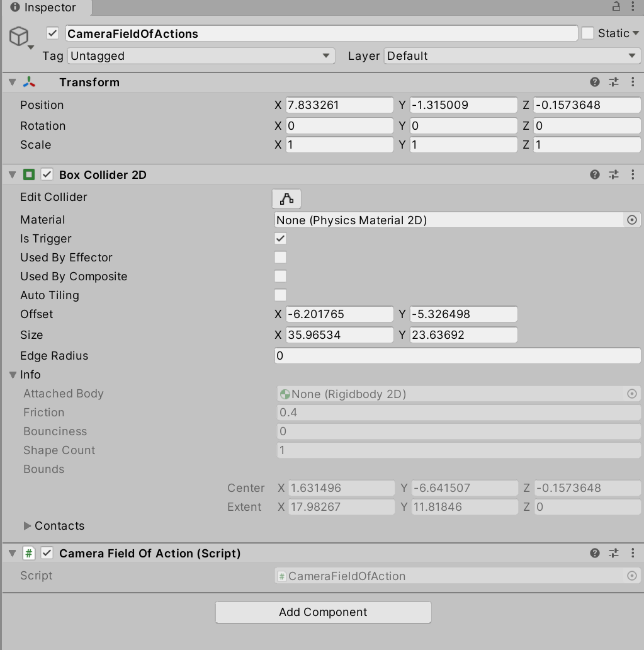Click the Camera Field Of Action (Script) title

coord(150,553)
